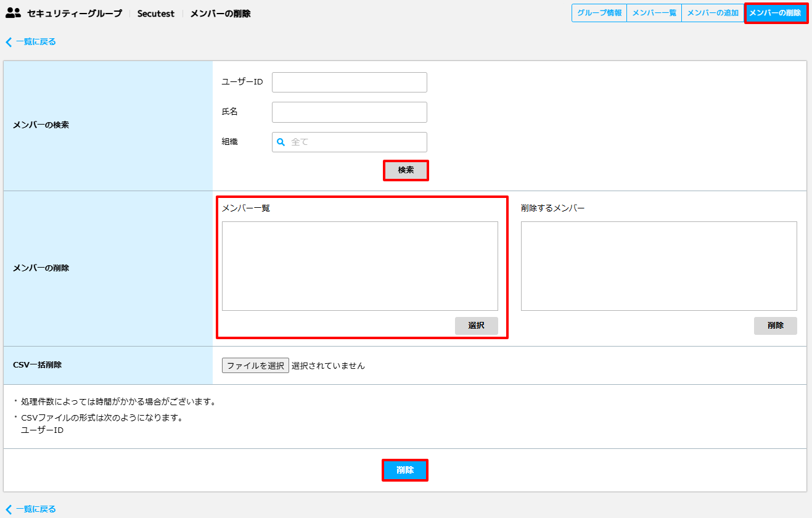Open the 組織 search field
Screen dimensions: 812x518
click(x=350, y=142)
